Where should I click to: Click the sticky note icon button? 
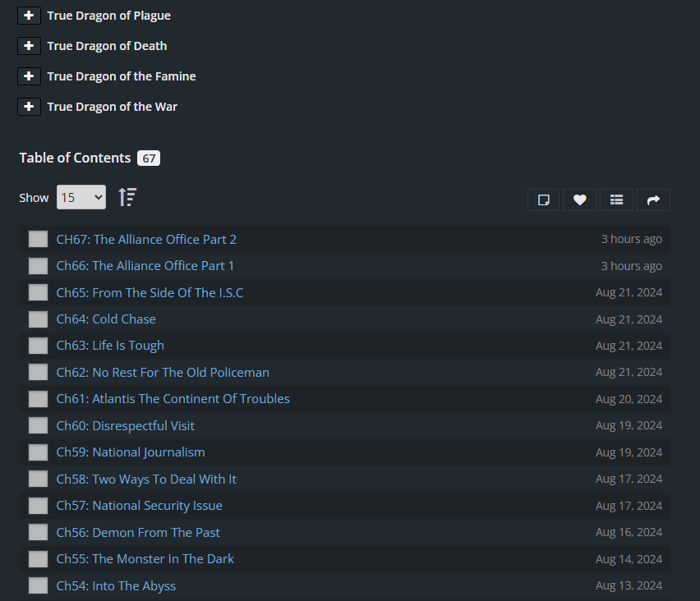543,200
